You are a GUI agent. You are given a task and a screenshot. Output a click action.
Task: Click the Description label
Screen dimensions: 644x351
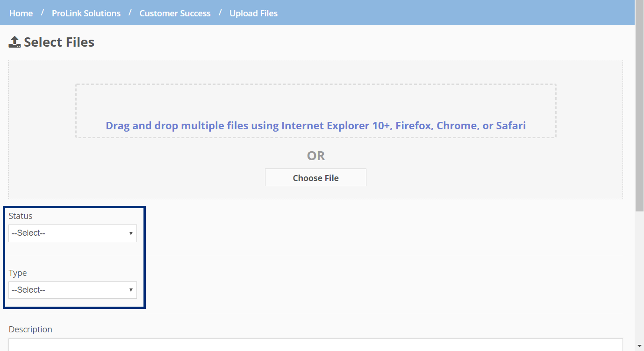(30, 330)
